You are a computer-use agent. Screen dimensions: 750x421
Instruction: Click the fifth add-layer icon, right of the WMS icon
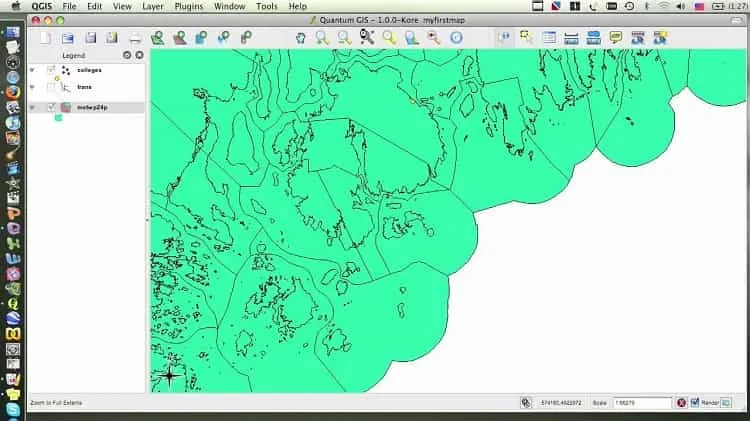pyautogui.click(x=246, y=38)
